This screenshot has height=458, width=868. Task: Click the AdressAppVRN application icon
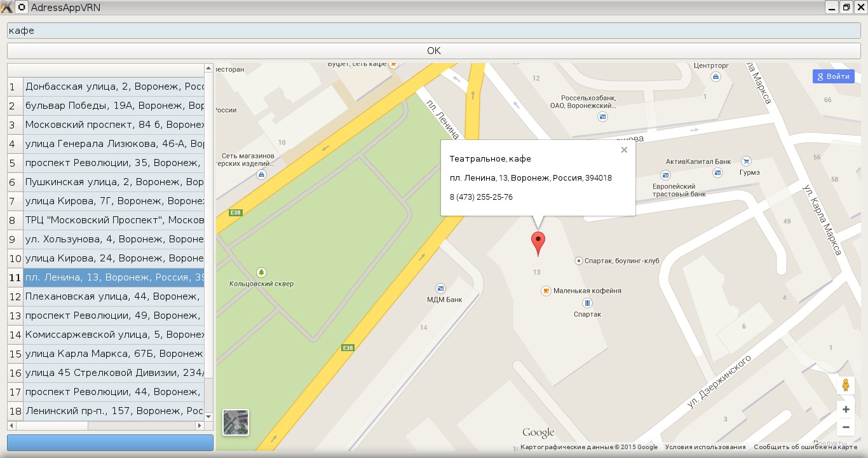6,8
